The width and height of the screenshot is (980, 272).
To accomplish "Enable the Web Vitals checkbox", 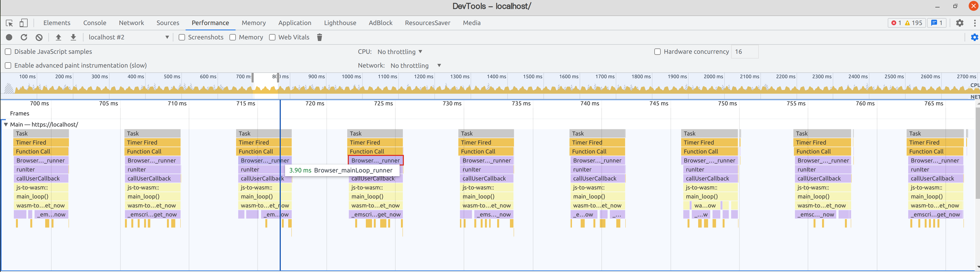I will click(272, 37).
